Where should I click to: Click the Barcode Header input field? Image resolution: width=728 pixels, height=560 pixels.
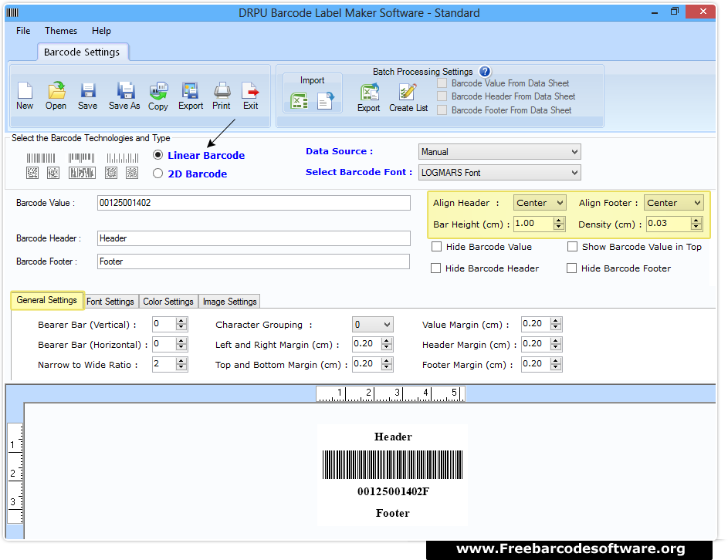(253, 238)
